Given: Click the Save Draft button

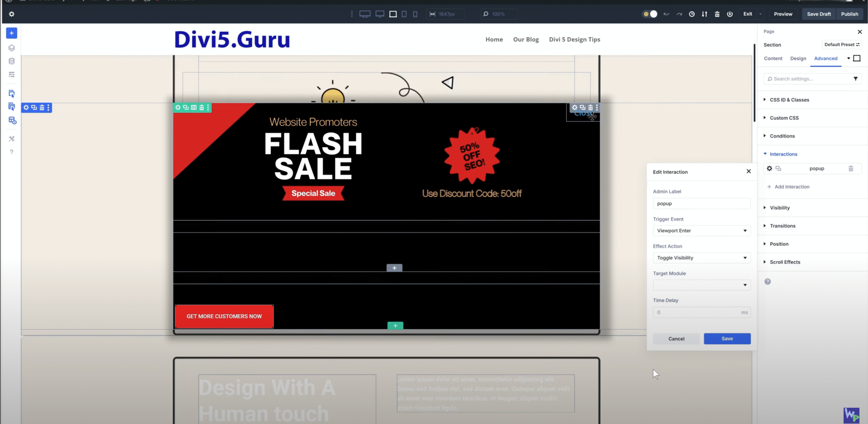Looking at the screenshot, I should pyautogui.click(x=819, y=14).
